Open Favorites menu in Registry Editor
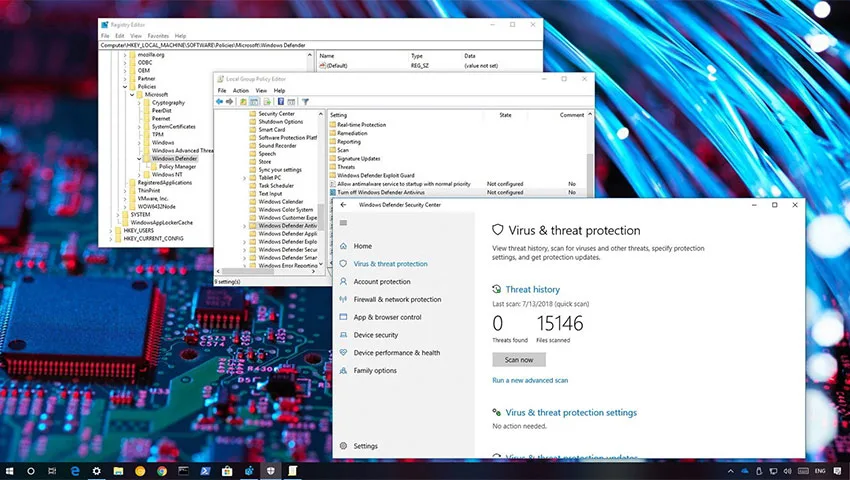Screen dimensions: 850x480 tap(158, 36)
